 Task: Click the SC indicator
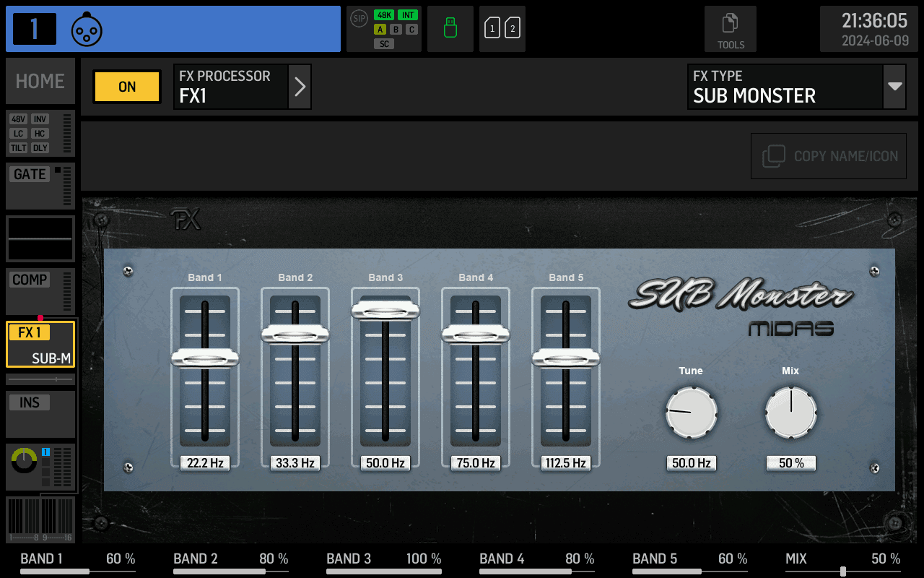pos(384,44)
